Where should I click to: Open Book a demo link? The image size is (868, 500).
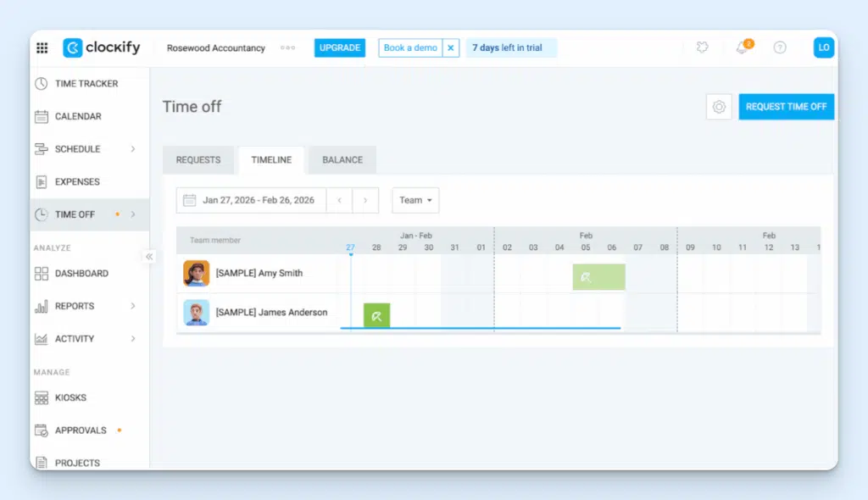point(411,47)
